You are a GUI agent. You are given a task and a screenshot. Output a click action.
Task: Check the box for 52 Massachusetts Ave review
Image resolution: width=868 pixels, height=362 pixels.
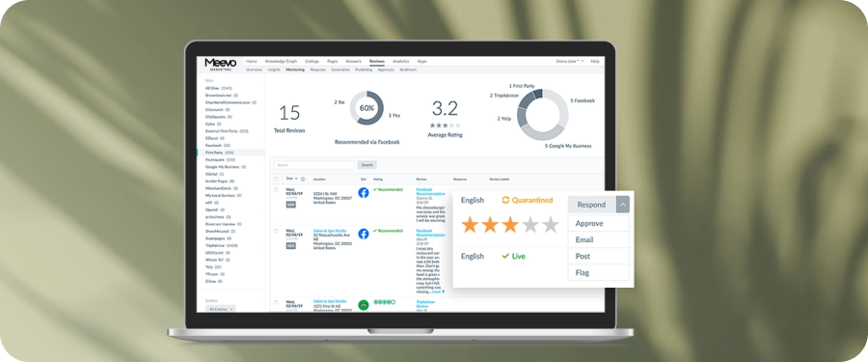[276, 231]
